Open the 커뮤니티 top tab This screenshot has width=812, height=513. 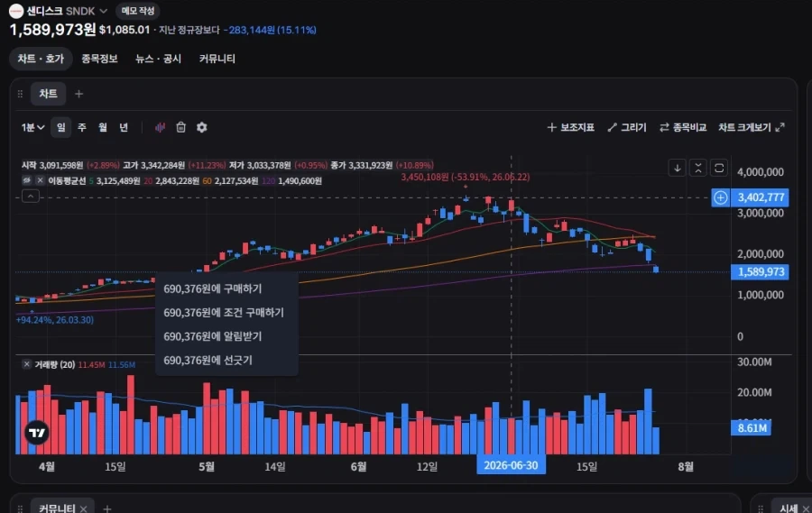pyautogui.click(x=217, y=59)
